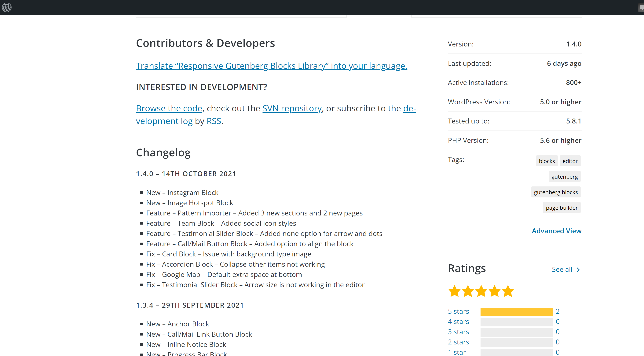Click 'Feature – Testimonial Slider Block' entry
Viewport: 644px width, 356px height.
[264, 233]
